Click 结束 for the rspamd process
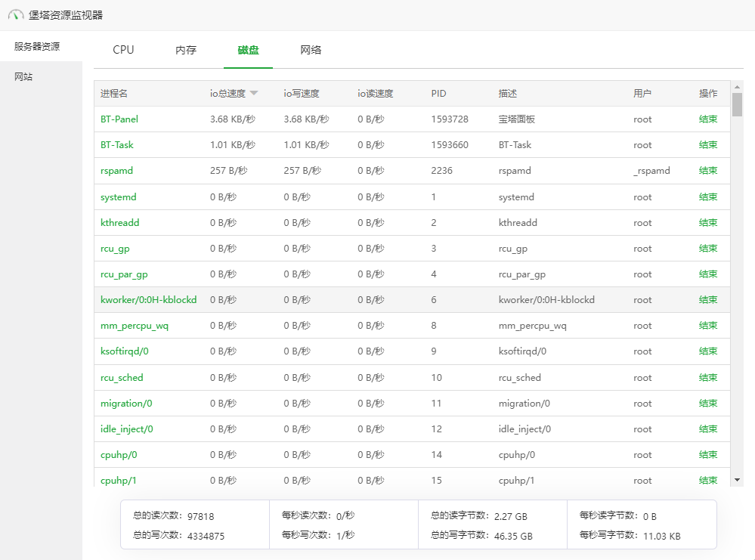Screen dimensions: 755x560 (708, 171)
